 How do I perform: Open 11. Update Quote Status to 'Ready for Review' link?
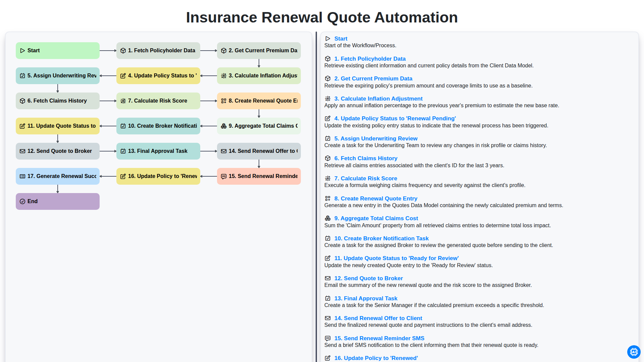(396, 258)
